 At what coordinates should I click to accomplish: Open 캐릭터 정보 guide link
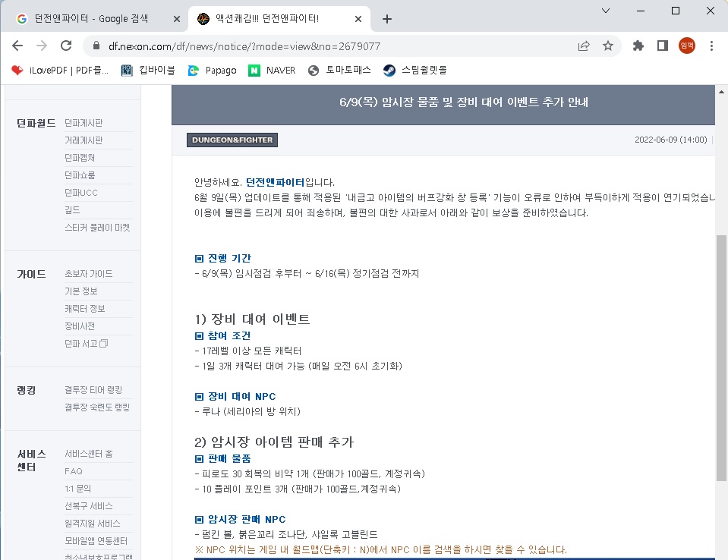coord(85,309)
